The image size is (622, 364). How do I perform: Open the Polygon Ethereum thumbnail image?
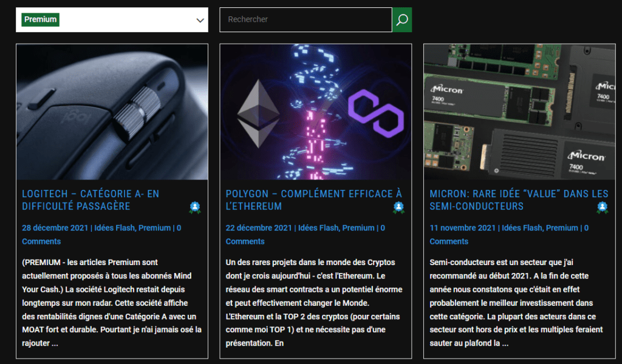point(316,112)
